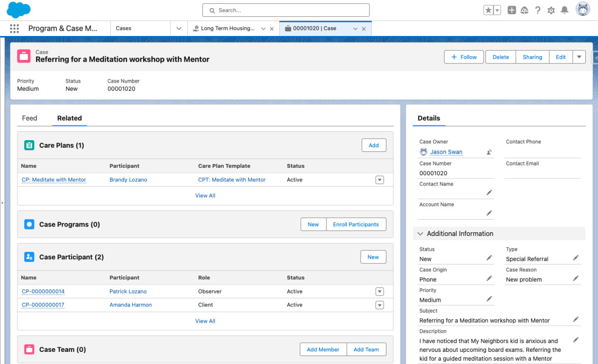Open the Patrick Lozano link
This screenshot has width=598, height=364.
[x=128, y=292]
